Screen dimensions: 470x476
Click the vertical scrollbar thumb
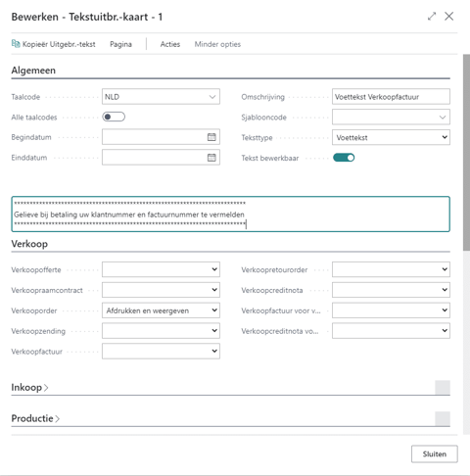click(466, 153)
